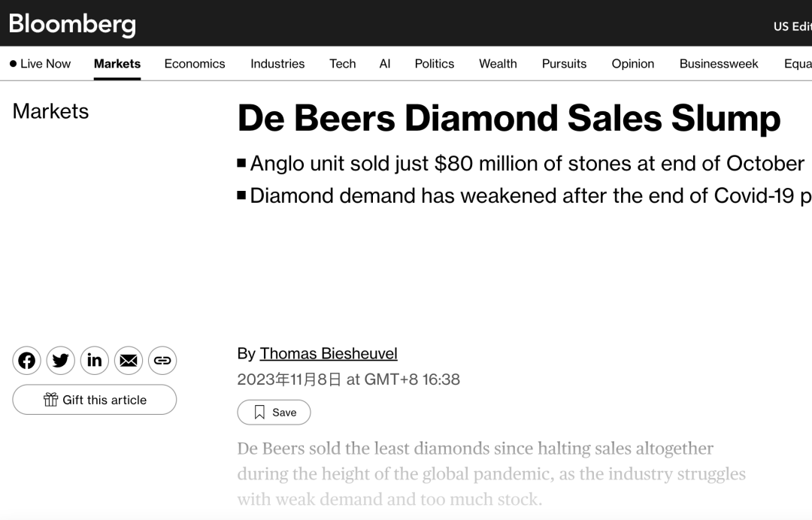Copy article link icon

tap(162, 361)
